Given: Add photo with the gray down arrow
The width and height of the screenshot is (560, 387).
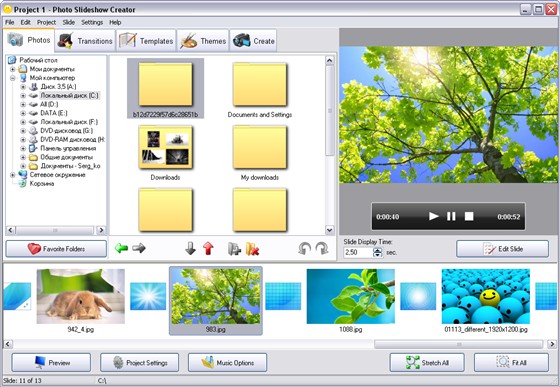Looking at the screenshot, I should click(190, 248).
